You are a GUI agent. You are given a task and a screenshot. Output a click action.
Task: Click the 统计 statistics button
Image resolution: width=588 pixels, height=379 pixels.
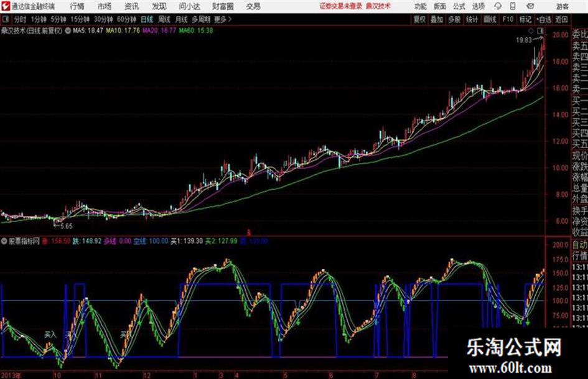472,19
